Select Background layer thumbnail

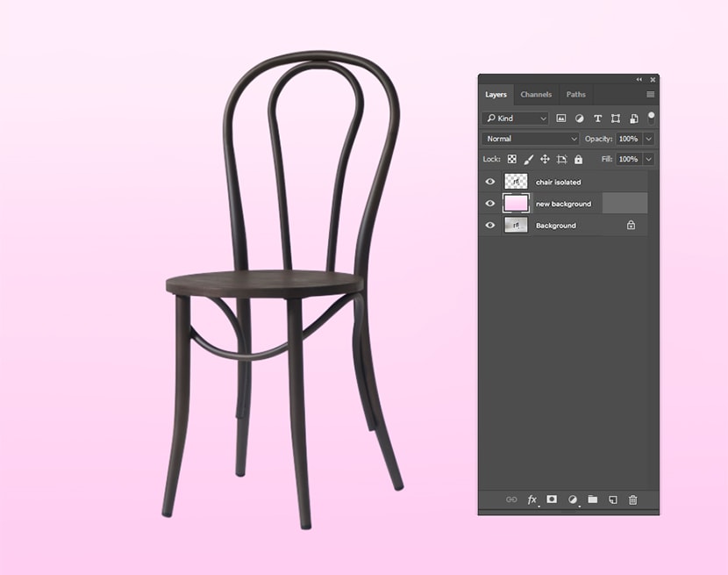[x=516, y=226]
